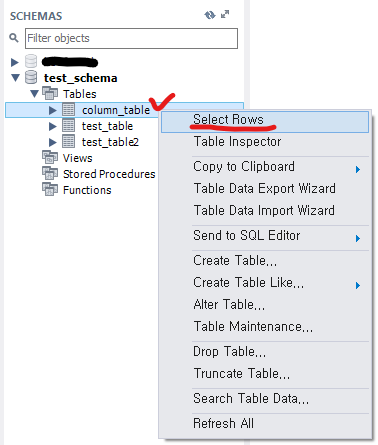
Task: Choose Copy to Clipboard
Action: click(244, 166)
